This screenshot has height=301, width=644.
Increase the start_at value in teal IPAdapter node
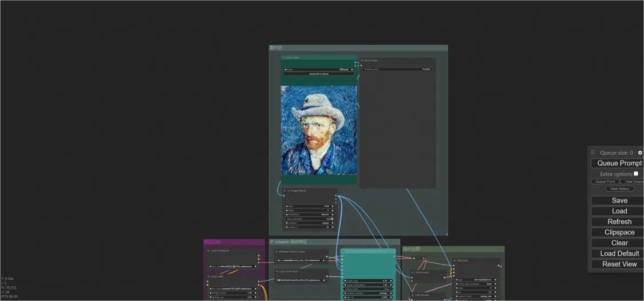[x=391, y=298]
